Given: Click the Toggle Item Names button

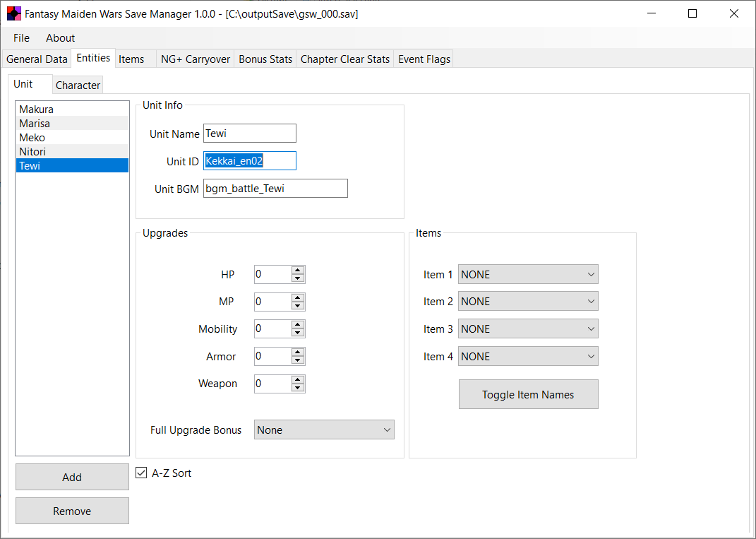Looking at the screenshot, I should pyautogui.click(x=529, y=394).
